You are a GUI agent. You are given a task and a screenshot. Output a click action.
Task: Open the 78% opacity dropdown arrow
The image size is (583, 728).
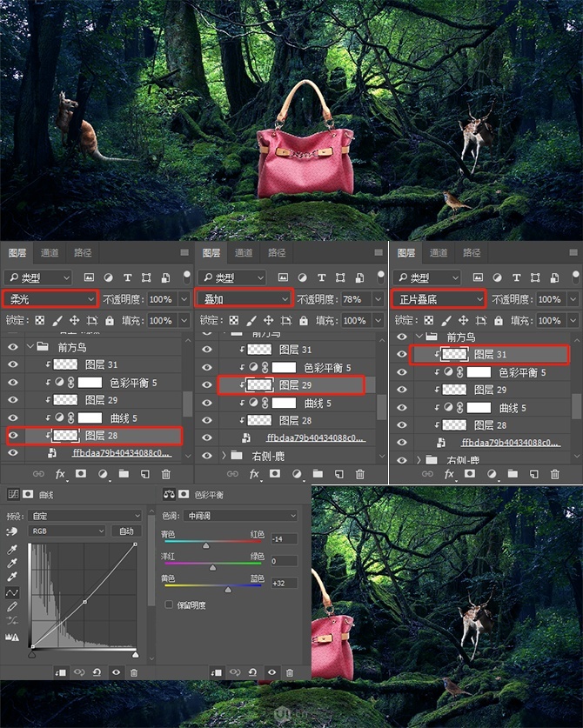379,299
